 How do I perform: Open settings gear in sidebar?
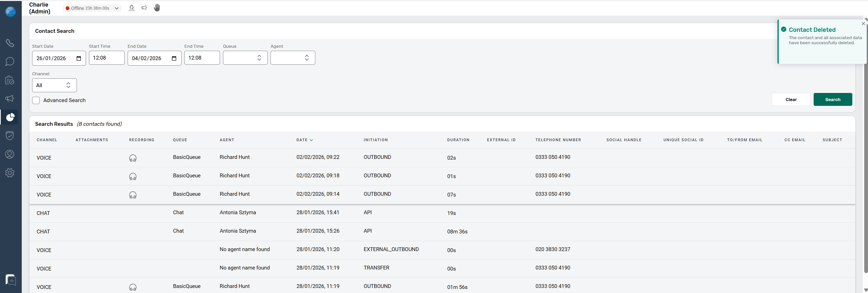[x=10, y=173]
